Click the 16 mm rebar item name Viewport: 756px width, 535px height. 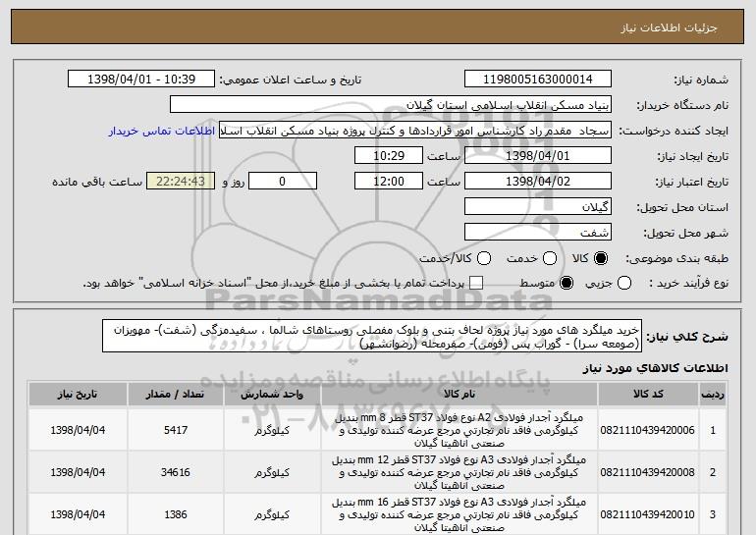pos(459,514)
